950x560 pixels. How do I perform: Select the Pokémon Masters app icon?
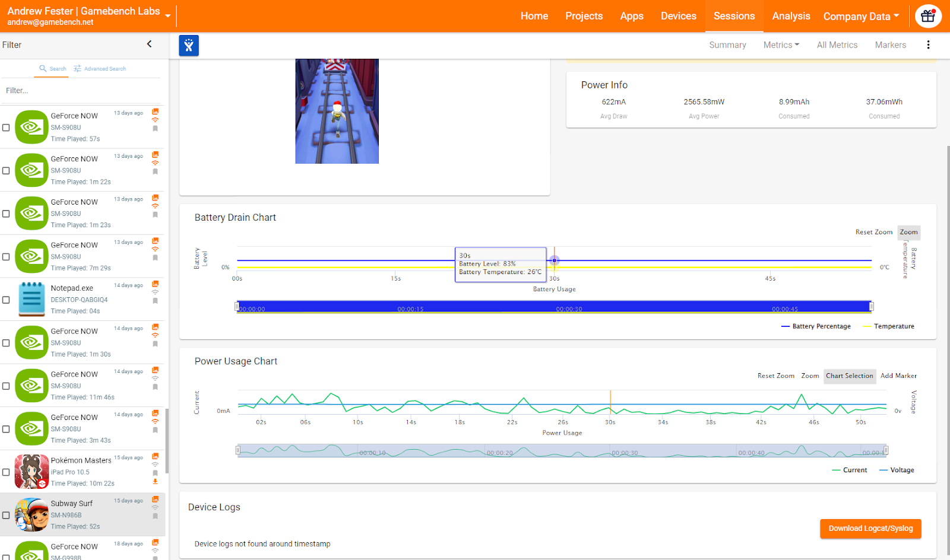31,472
